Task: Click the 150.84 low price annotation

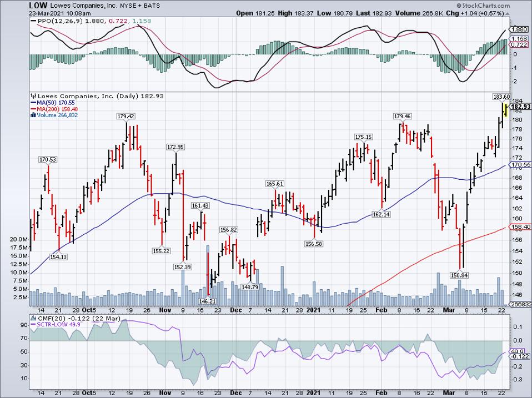Action: click(x=459, y=276)
